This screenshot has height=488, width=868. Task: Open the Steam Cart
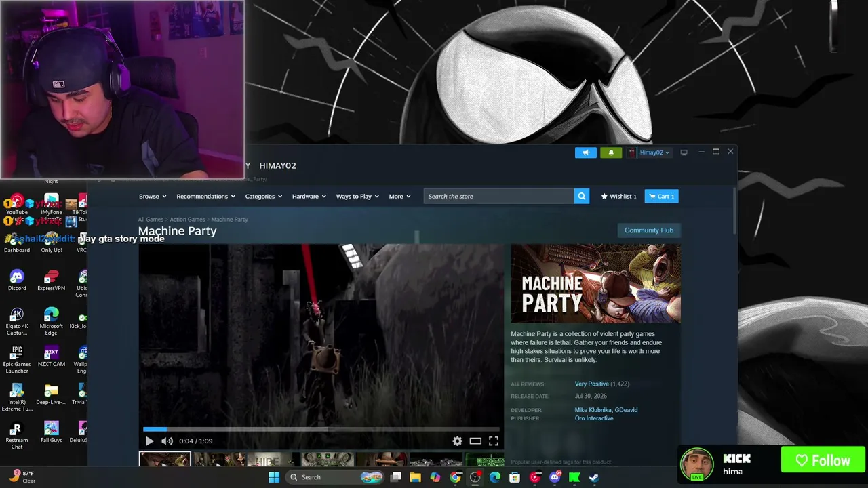[x=661, y=197]
